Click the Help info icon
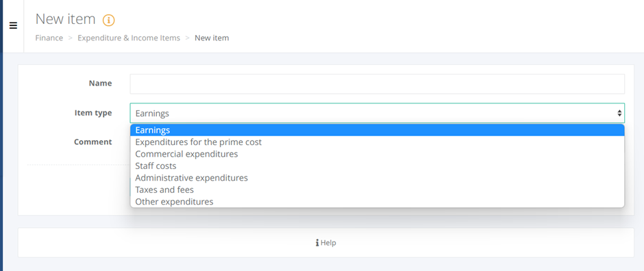644x271 pixels. coord(317,243)
